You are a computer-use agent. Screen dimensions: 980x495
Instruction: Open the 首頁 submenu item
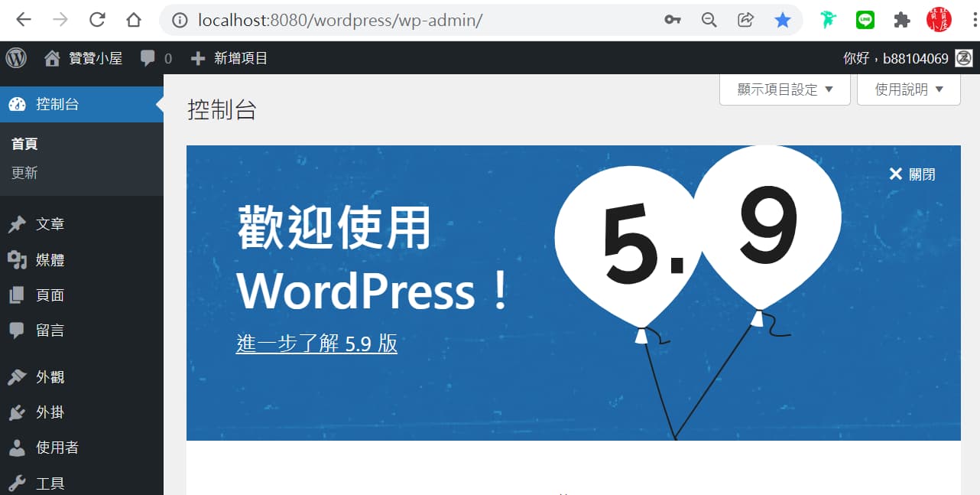(24, 144)
